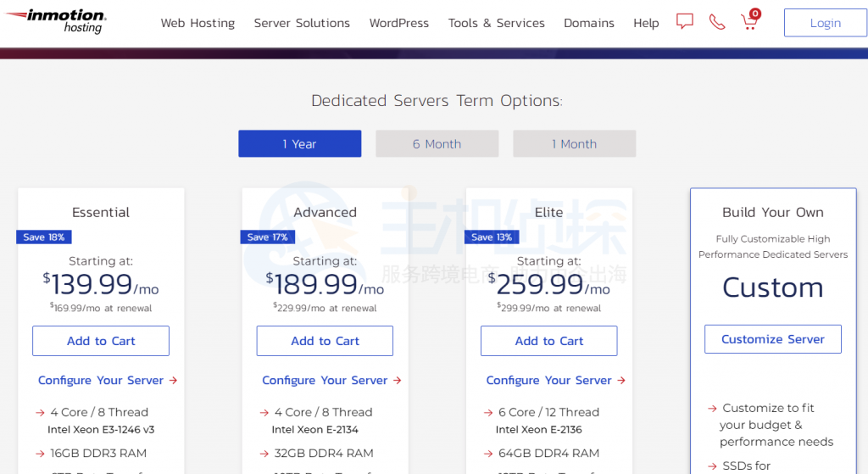Viewport: 868px width, 474px height.
Task: Add the Essential plan to cart
Action: coord(101,341)
